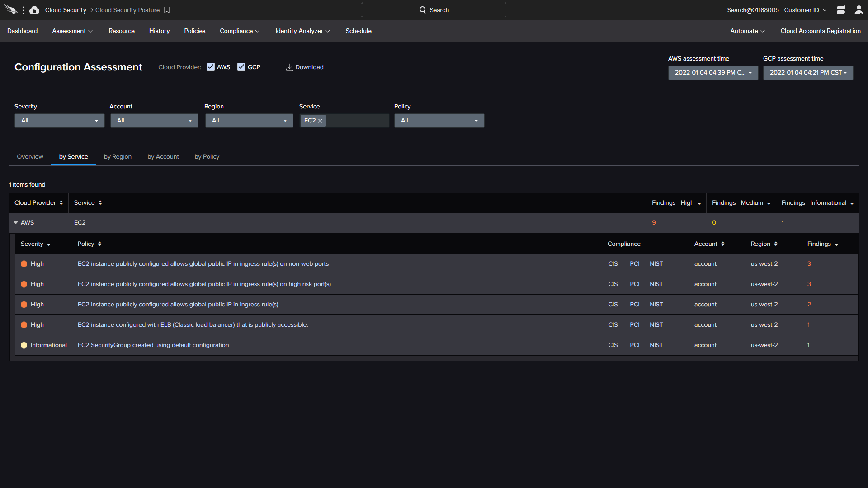Click High severity icon for ELB policy

24,325
